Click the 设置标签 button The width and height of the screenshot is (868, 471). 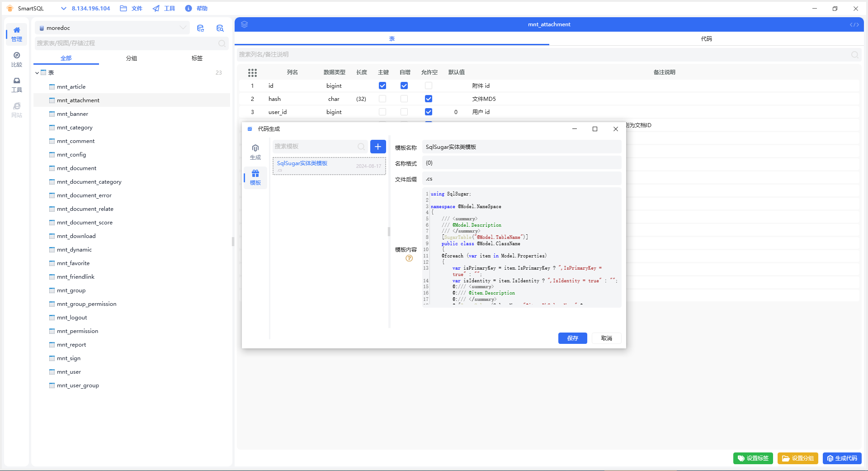pos(753,458)
